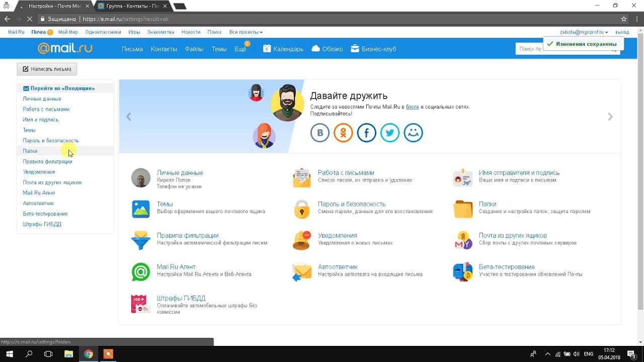Screen dimensions: 644x362
Task: Open the Работа с письмами tile icon
Action: [x=302, y=178]
